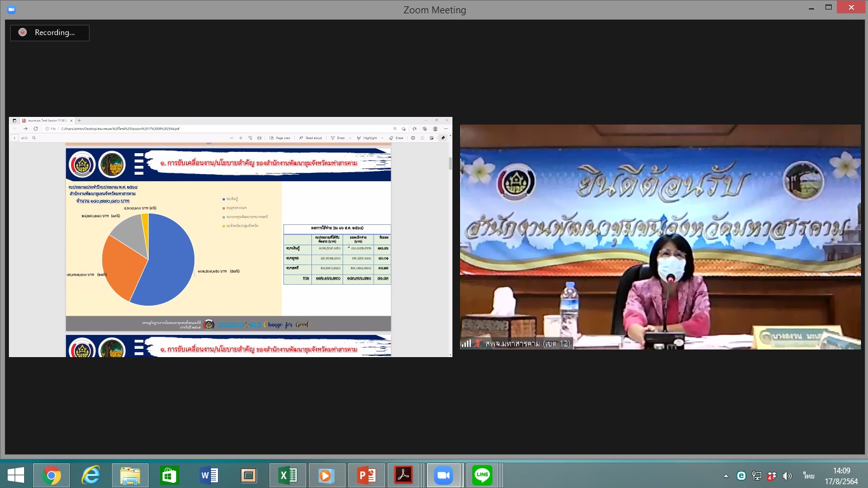The image size is (868, 488).
Task: Select the Highlight tool in PDF toolbar
Action: (x=367, y=138)
